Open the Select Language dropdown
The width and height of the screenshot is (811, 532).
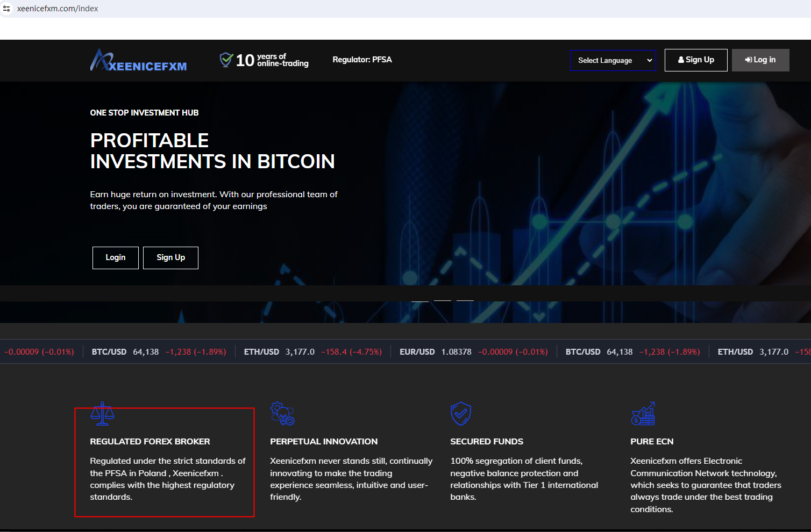click(x=613, y=60)
